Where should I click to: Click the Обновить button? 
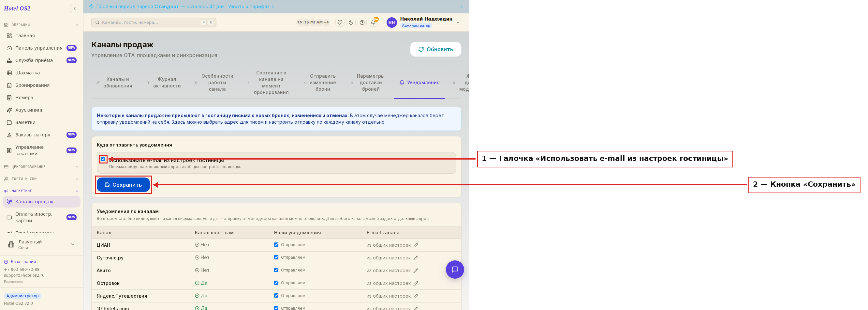(x=435, y=49)
